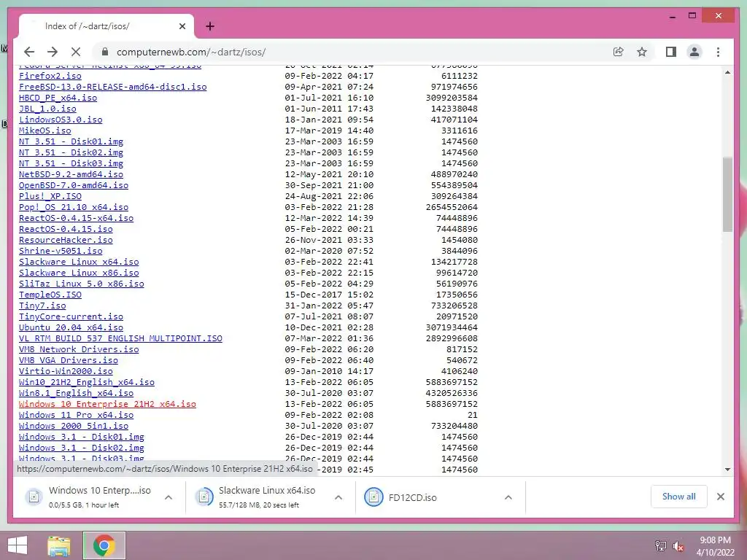
Task: Download Plus!_XP.ISO
Action: 50,196
